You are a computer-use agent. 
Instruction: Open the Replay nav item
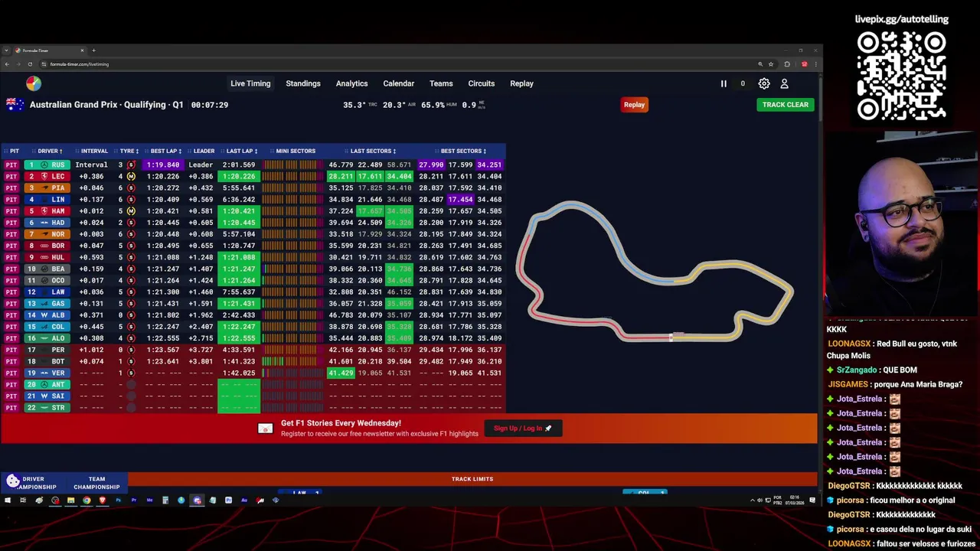click(x=522, y=83)
